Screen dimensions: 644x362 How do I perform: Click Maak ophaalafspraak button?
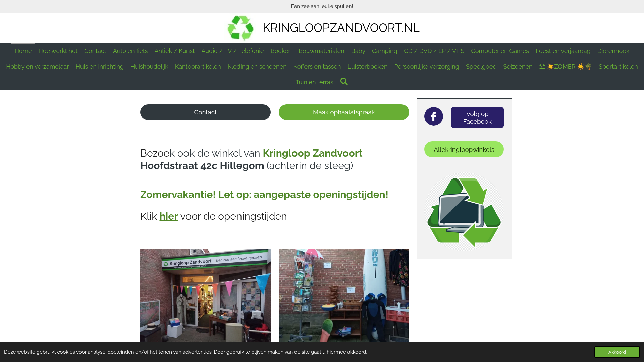click(344, 112)
